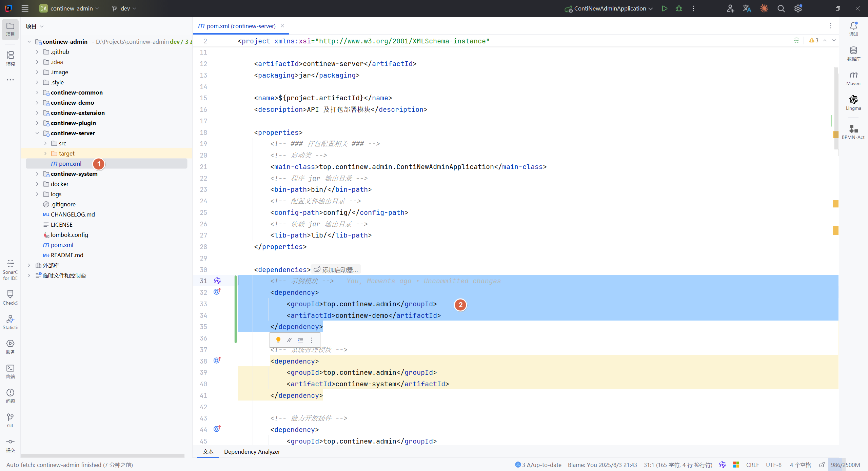Screen dimensions: 868x471
Task: Open ContiNewAdminApplication run configuration dropdown
Action: click(609, 8)
